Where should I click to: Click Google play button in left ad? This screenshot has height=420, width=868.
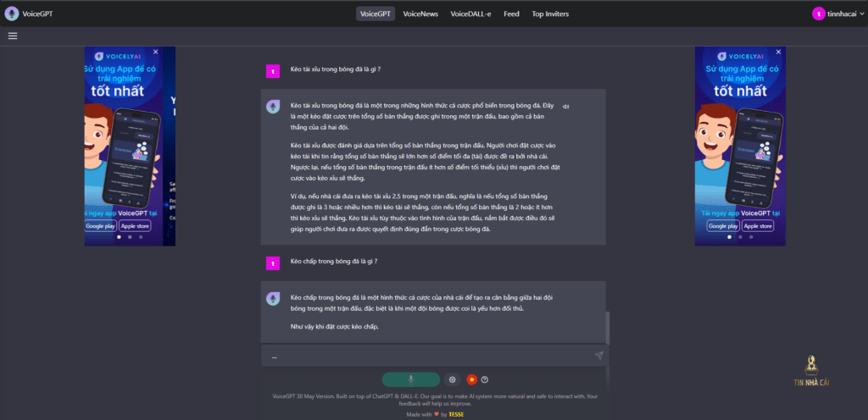[x=99, y=226]
